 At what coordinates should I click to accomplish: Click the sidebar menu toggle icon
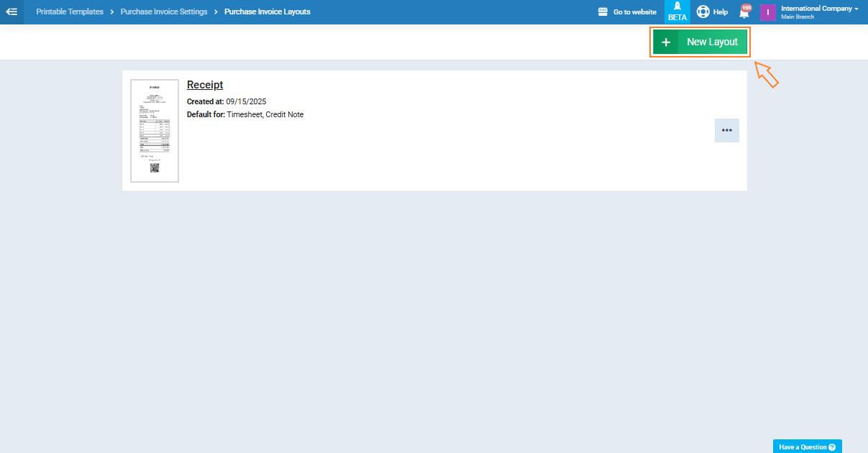click(12, 12)
